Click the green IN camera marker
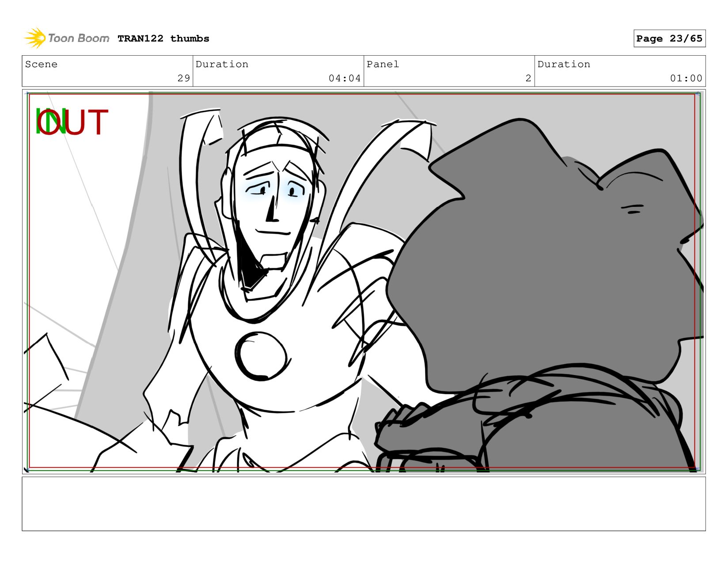728x564 pixels. coord(51,122)
